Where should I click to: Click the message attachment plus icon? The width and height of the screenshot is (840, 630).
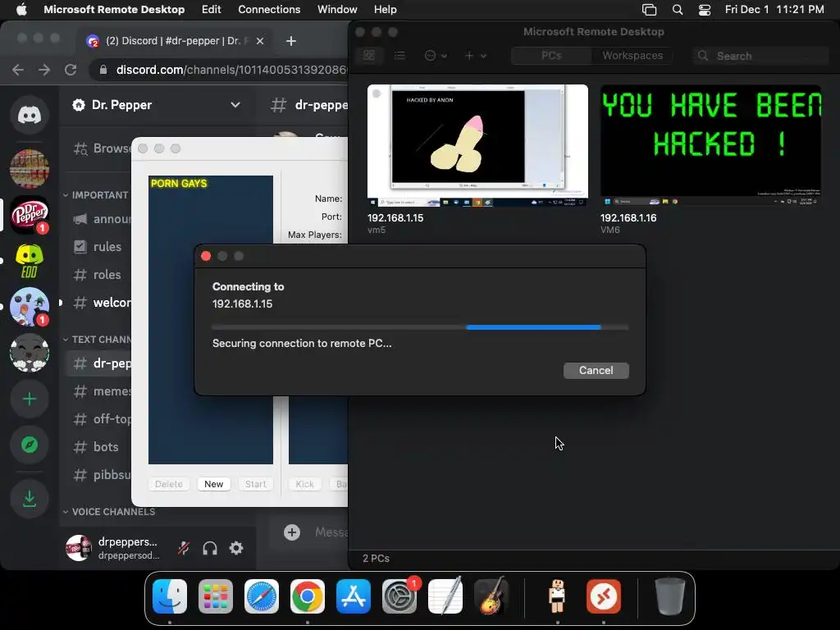coord(292,532)
